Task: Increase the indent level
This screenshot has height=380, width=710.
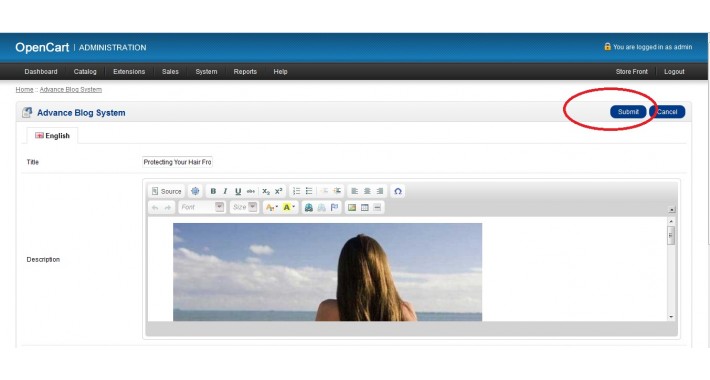Action: click(x=337, y=191)
